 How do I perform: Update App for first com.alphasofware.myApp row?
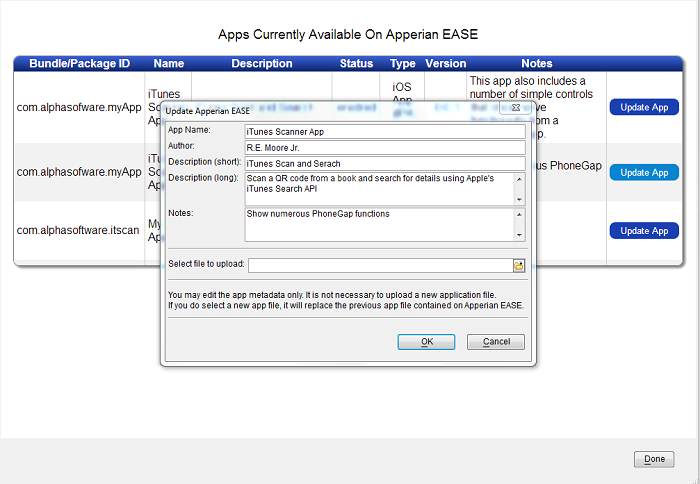[644, 107]
